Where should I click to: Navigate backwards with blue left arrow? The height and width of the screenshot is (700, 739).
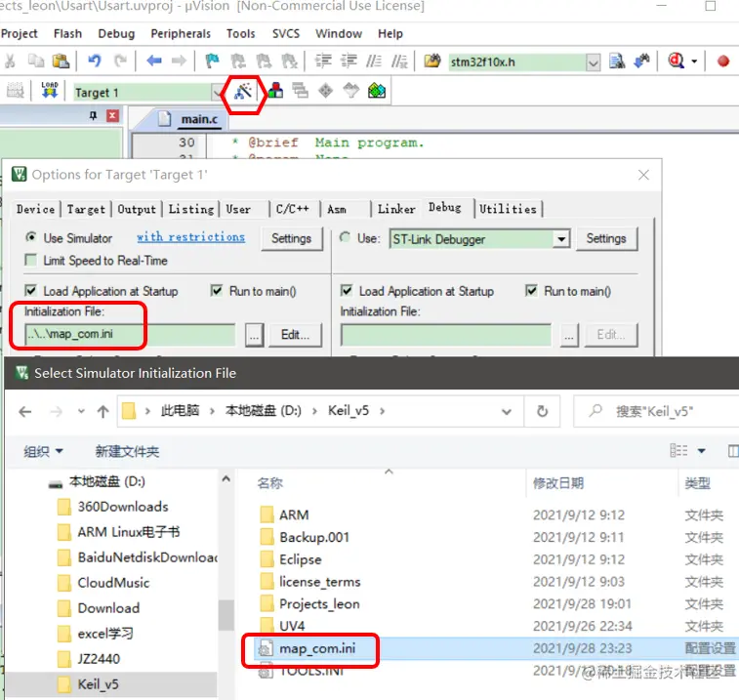154,62
